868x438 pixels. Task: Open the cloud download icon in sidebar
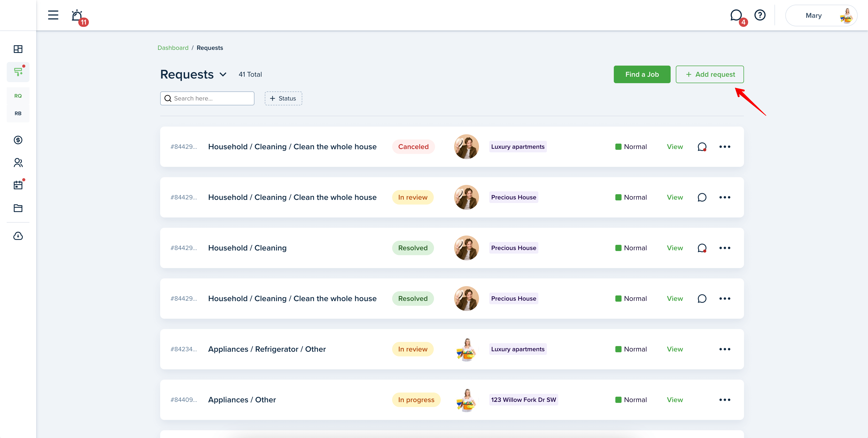tap(18, 236)
